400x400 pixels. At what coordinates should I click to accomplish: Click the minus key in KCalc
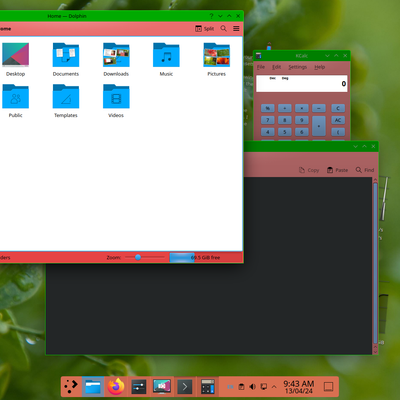319,108
